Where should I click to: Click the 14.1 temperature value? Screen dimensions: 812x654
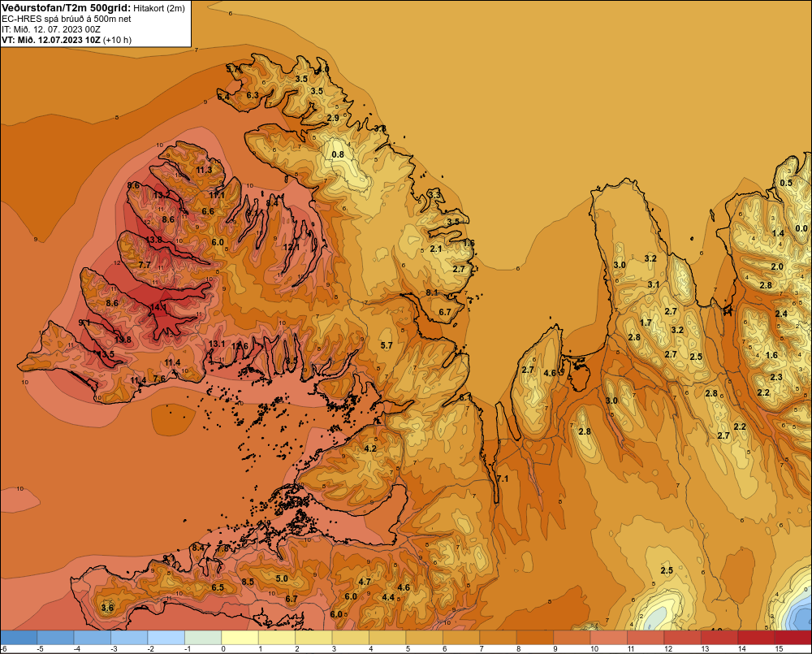pyautogui.click(x=158, y=307)
